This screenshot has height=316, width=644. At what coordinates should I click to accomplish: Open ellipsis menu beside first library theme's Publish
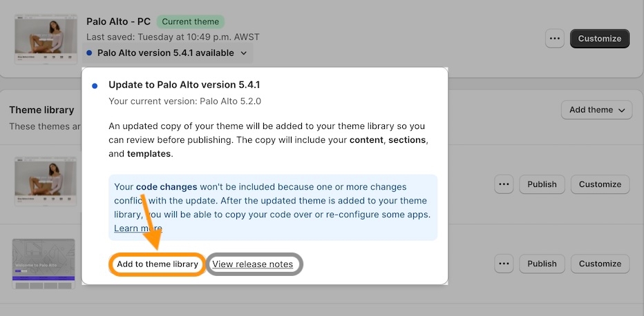(504, 184)
